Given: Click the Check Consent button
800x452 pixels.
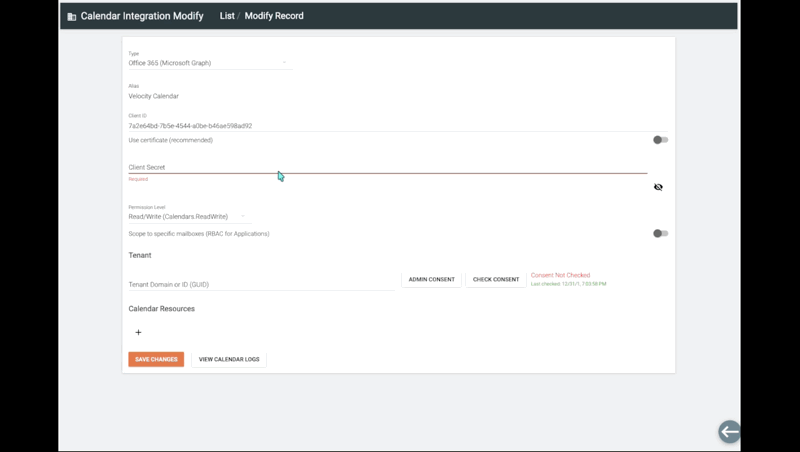Looking at the screenshot, I should 496,280.
